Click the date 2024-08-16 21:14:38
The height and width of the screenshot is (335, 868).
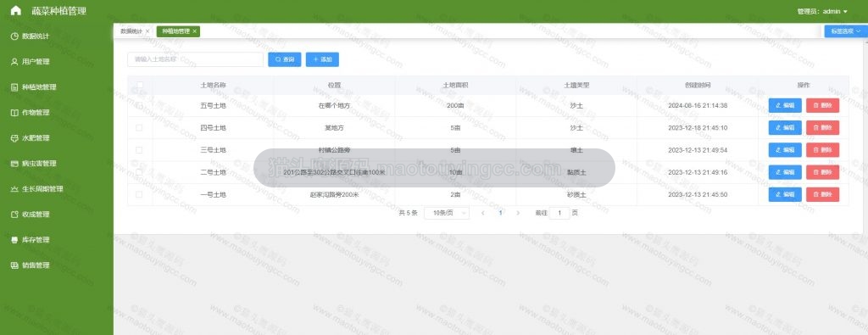click(698, 105)
